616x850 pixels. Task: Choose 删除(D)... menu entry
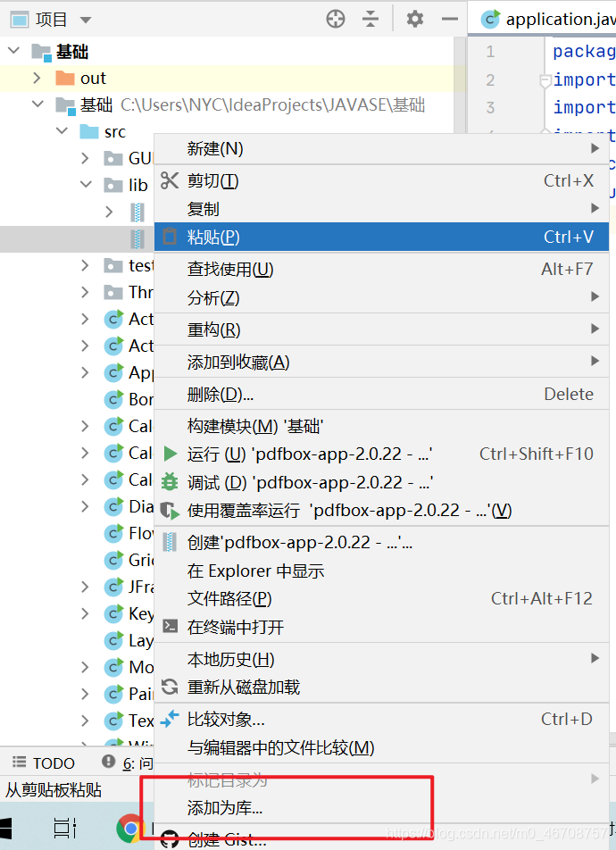click(381, 394)
